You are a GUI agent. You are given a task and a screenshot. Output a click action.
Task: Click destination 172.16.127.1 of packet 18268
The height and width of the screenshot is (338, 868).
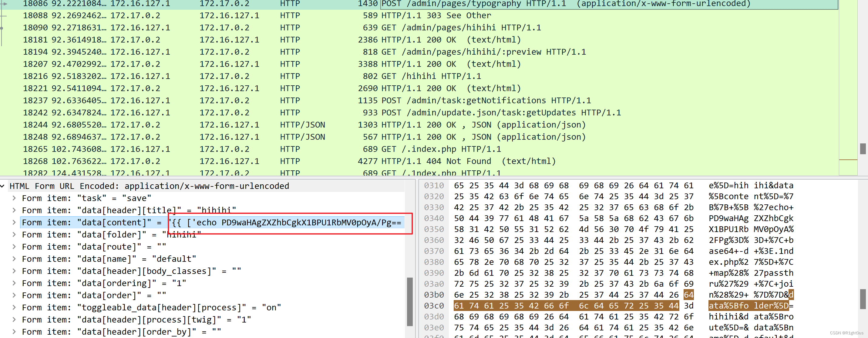coord(230,161)
